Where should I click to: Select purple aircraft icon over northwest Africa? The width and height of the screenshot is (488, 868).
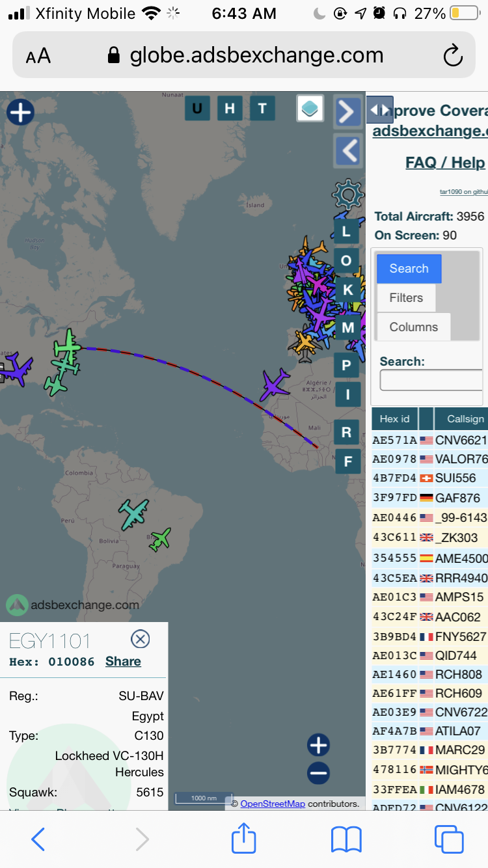coord(275,385)
